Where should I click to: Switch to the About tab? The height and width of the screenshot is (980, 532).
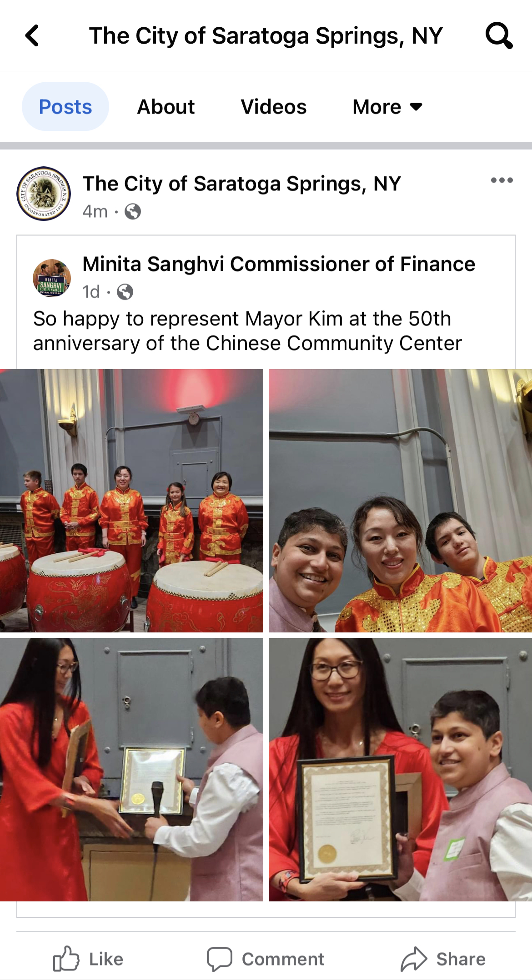[x=166, y=107]
